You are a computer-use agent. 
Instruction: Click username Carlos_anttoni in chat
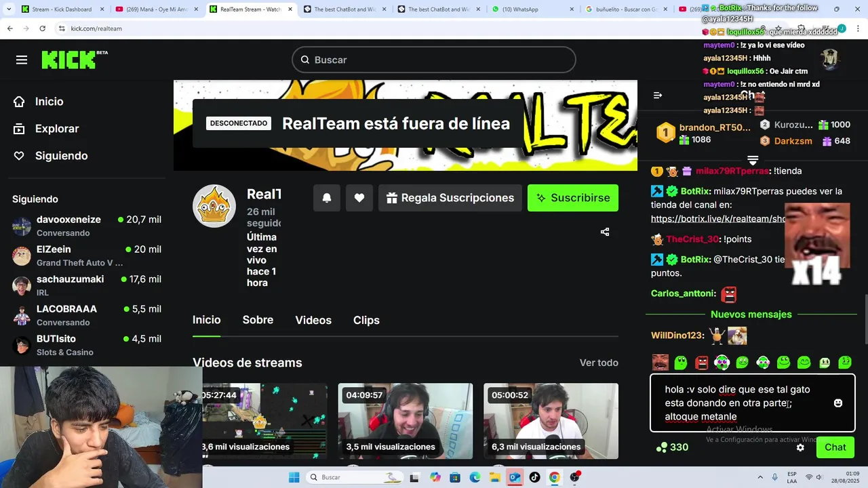684,293
